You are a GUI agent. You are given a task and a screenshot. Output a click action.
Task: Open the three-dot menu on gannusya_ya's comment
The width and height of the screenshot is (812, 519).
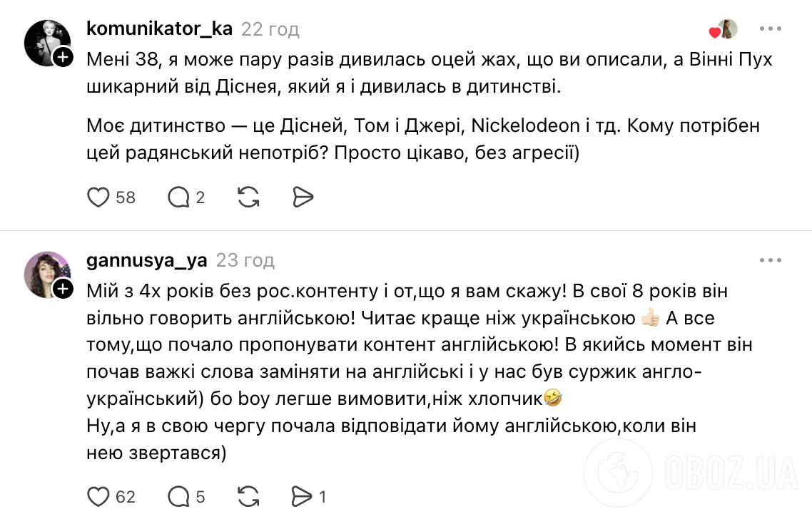click(770, 260)
